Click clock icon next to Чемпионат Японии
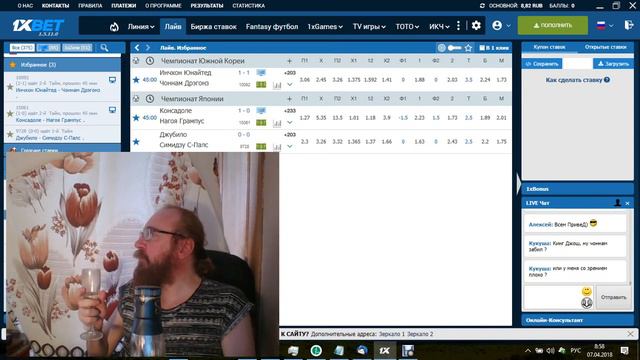 (150, 99)
